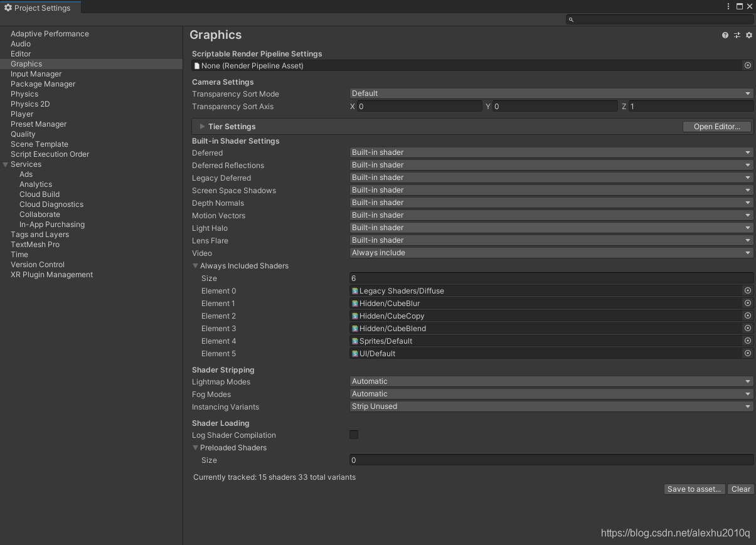Select Script Execution Order category

pos(50,154)
